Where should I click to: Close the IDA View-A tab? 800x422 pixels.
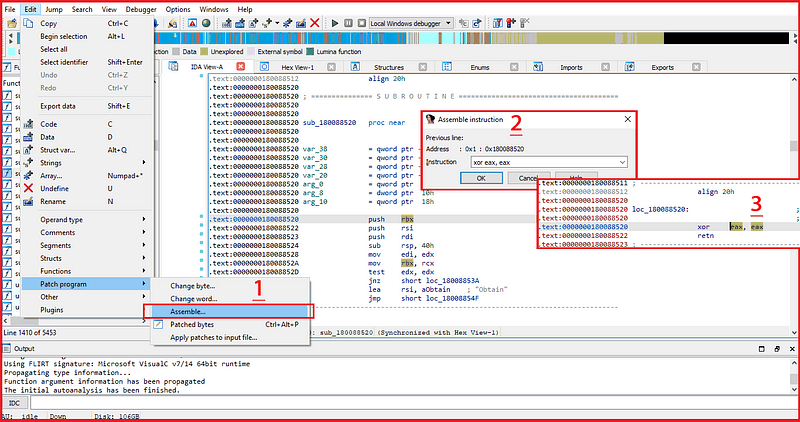pos(240,67)
